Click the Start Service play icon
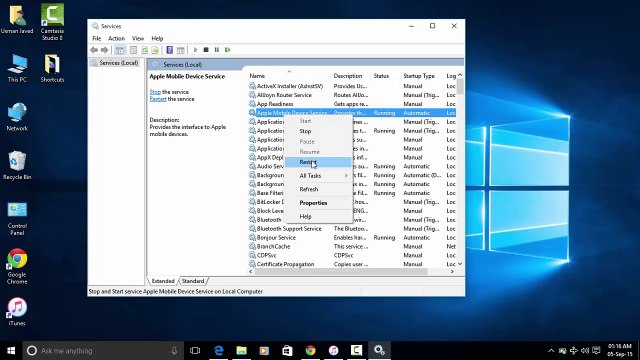Image resolution: width=640 pixels, height=360 pixels. point(196,50)
